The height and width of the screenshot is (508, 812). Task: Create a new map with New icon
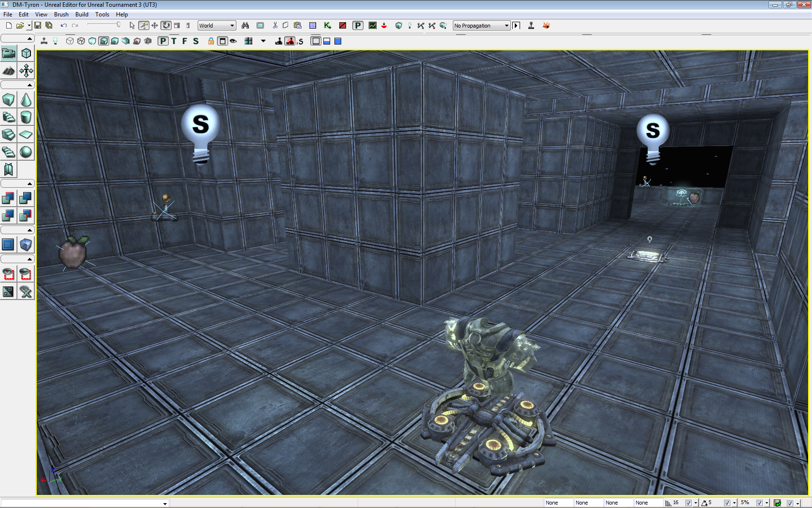coord(9,26)
